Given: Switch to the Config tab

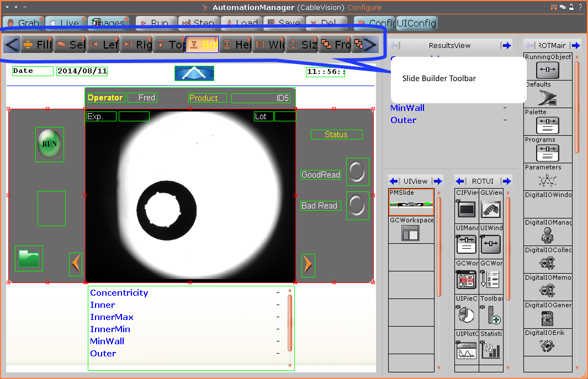Looking at the screenshot, I should (375, 23).
